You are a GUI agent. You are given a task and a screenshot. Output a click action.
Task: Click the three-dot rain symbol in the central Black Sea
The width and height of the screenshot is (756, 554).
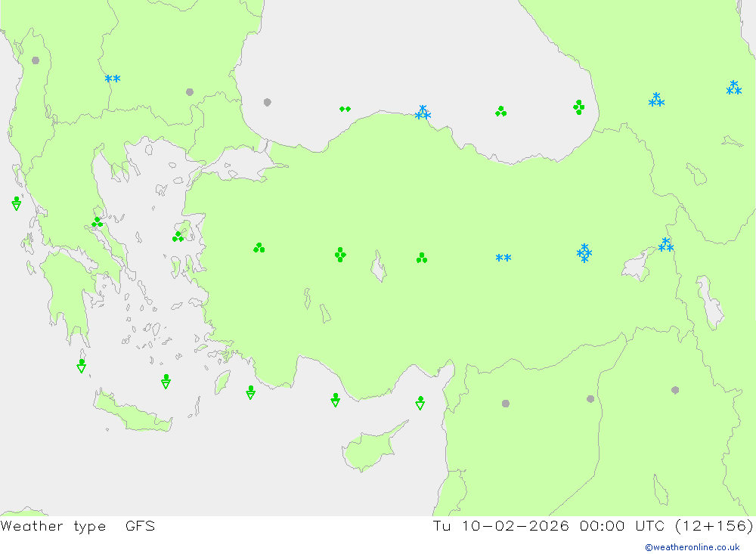click(x=500, y=111)
